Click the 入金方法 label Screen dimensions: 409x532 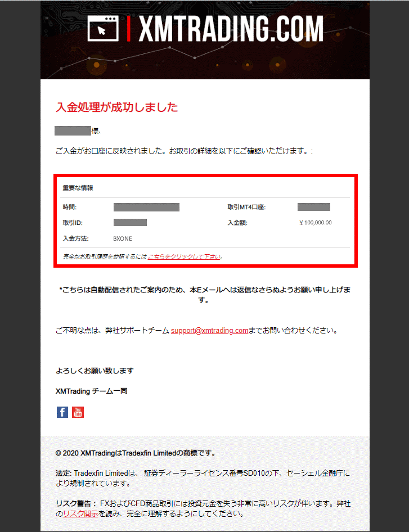[75, 238]
